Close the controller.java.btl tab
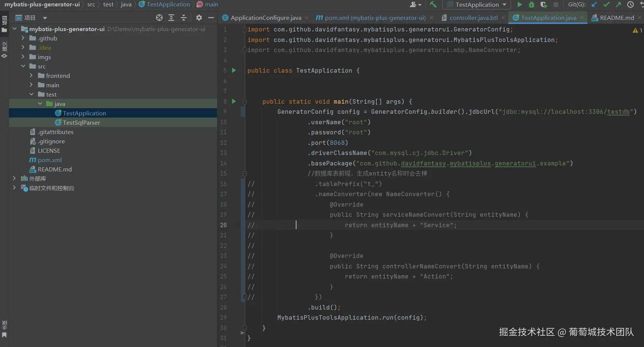The width and height of the screenshot is (644, 347). [x=503, y=18]
